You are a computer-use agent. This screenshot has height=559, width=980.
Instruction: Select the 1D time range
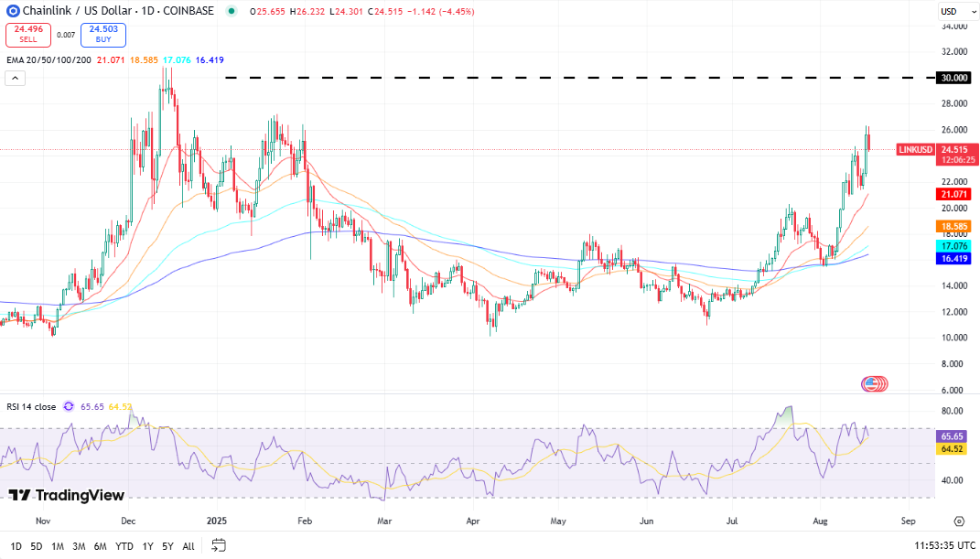tap(16, 546)
